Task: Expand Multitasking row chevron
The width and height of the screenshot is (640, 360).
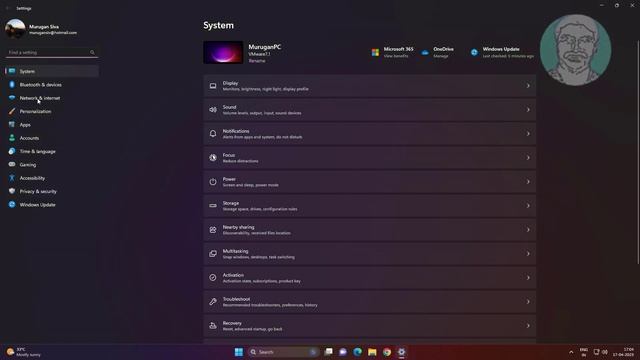Action: pos(528,253)
